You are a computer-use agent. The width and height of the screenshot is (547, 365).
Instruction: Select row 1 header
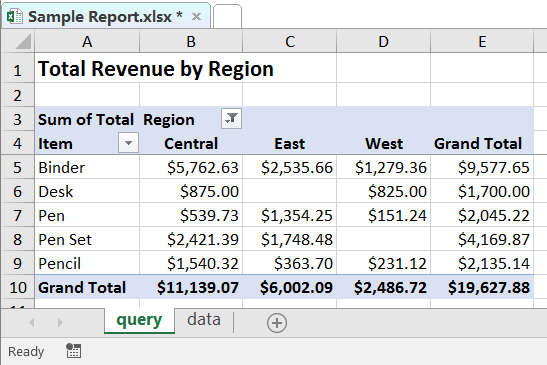(18, 68)
